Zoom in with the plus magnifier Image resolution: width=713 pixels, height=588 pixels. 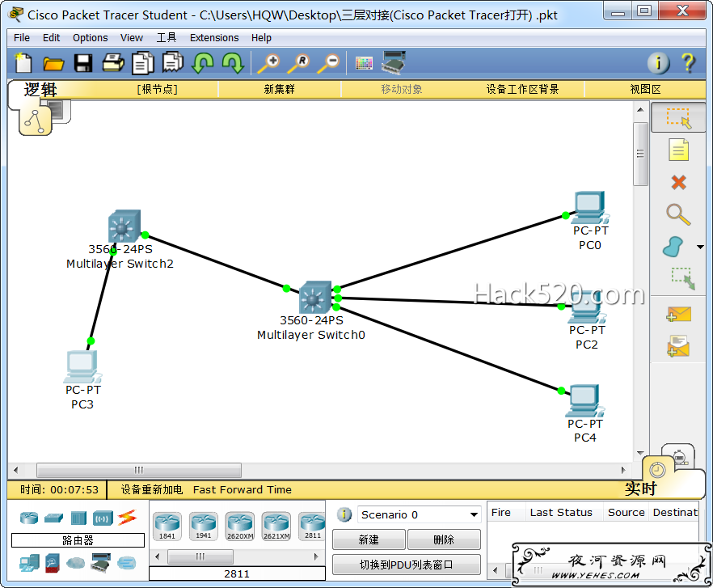268,63
